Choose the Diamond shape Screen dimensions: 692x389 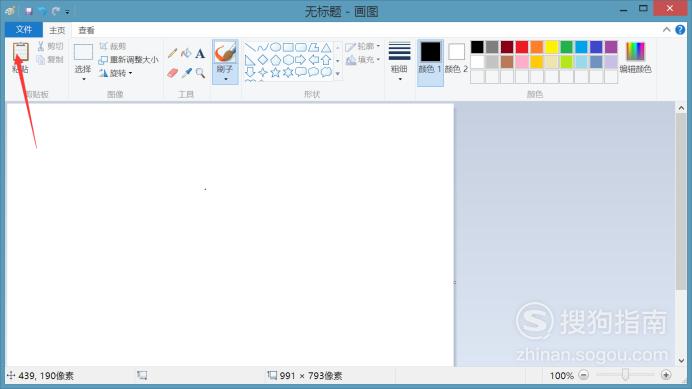[263, 60]
